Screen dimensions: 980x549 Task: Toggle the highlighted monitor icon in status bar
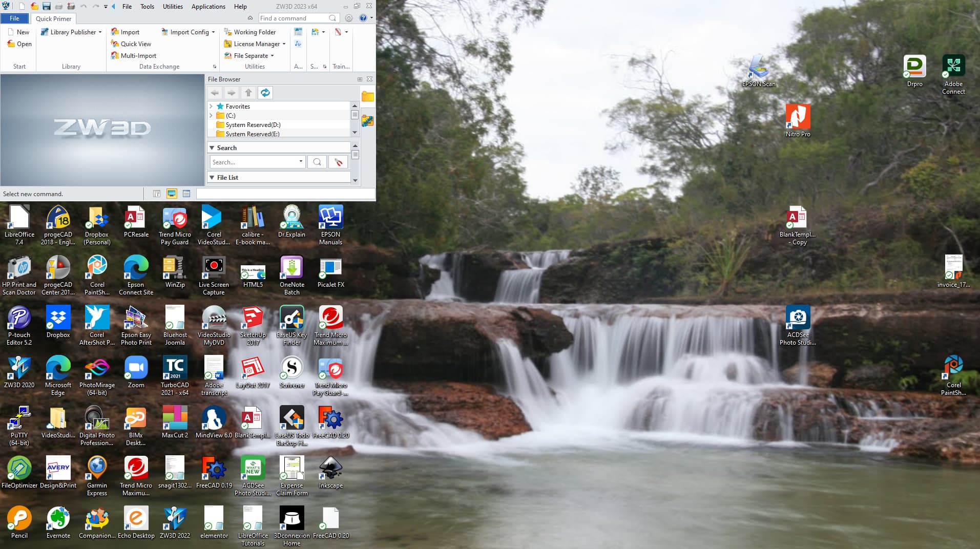point(172,194)
